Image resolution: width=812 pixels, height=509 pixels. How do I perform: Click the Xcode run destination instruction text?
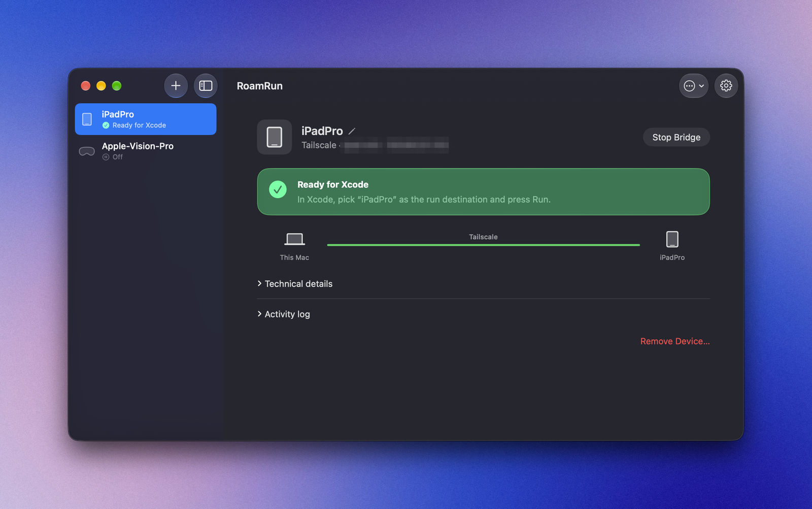[x=424, y=200]
